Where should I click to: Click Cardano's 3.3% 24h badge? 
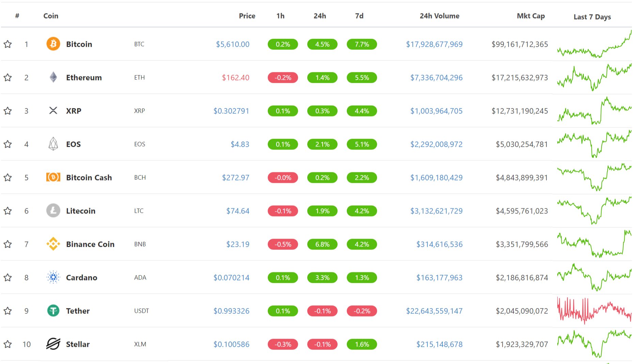pyautogui.click(x=322, y=278)
